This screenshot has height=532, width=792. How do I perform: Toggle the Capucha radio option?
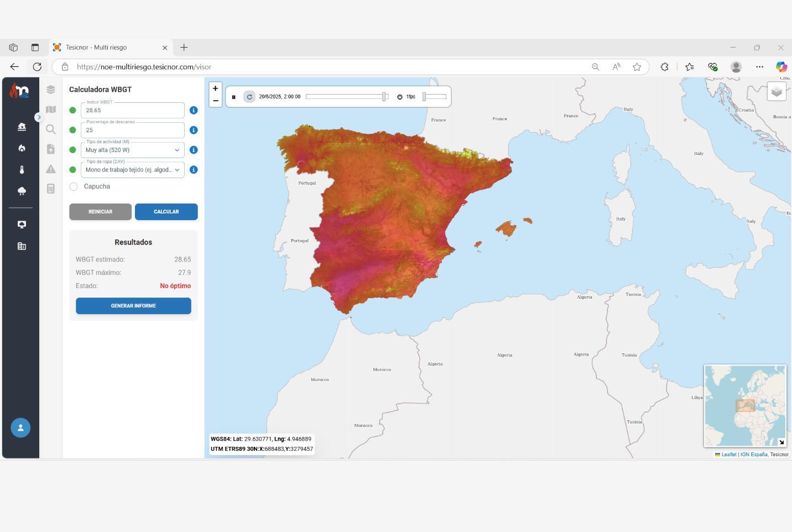(74, 186)
